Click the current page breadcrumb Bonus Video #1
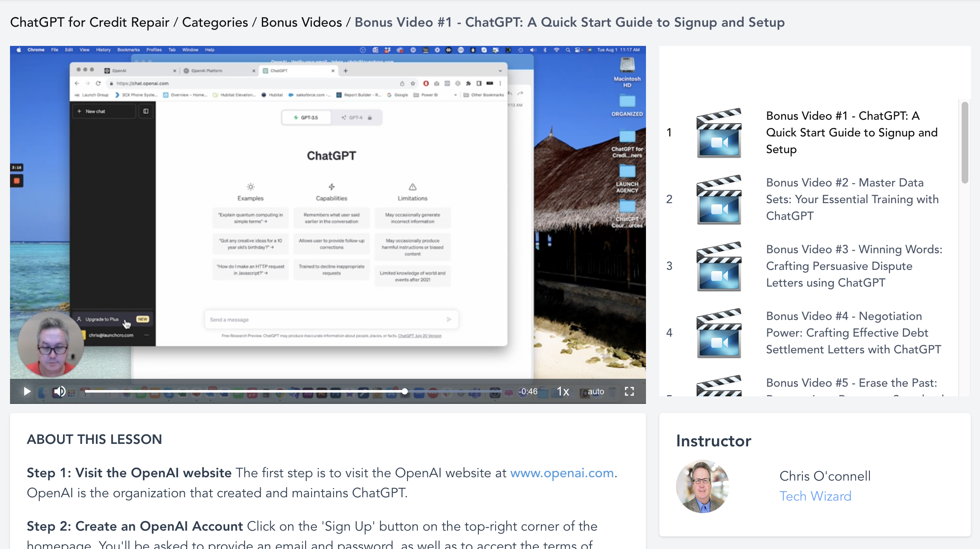The height and width of the screenshot is (549, 980). pyautogui.click(x=570, y=22)
